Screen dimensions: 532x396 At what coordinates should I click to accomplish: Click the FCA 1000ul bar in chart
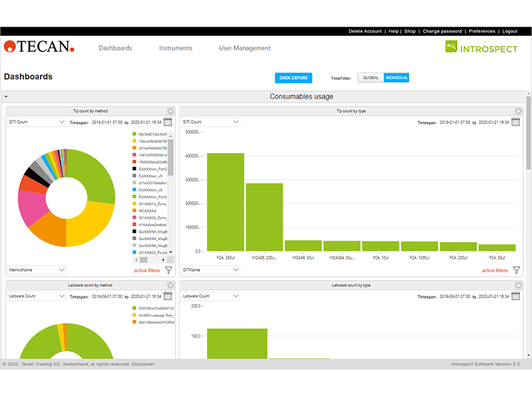(x=420, y=246)
